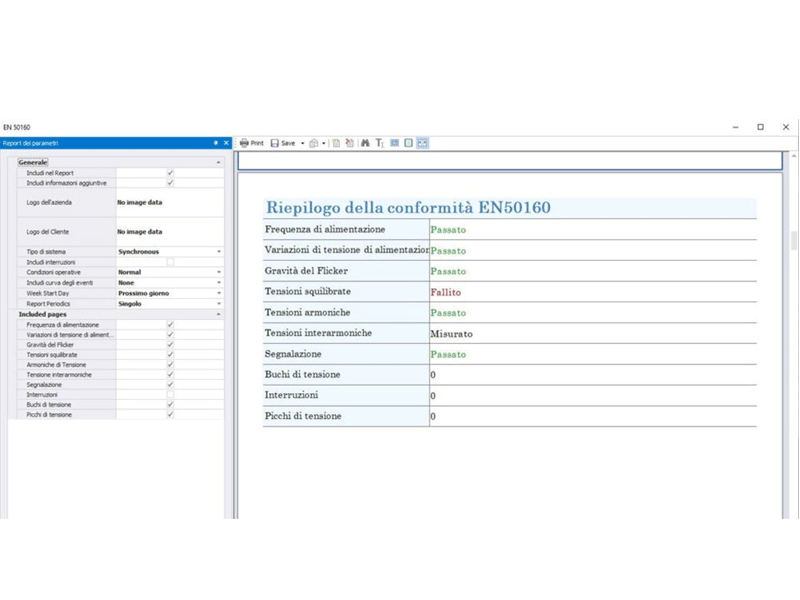Toggle the Tensioni squilibrate page checkbox

(x=170, y=355)
